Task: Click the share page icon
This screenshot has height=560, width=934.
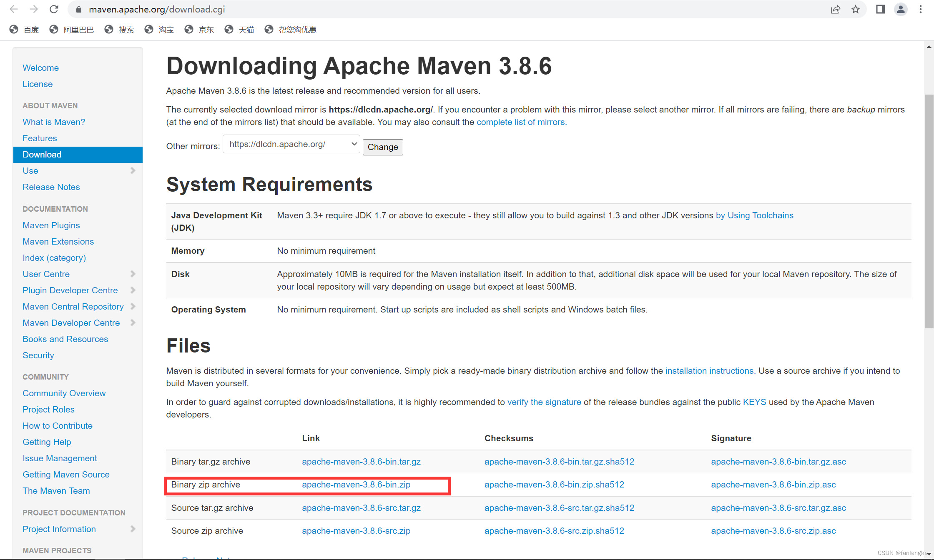Action: click(x=835, y=9)
